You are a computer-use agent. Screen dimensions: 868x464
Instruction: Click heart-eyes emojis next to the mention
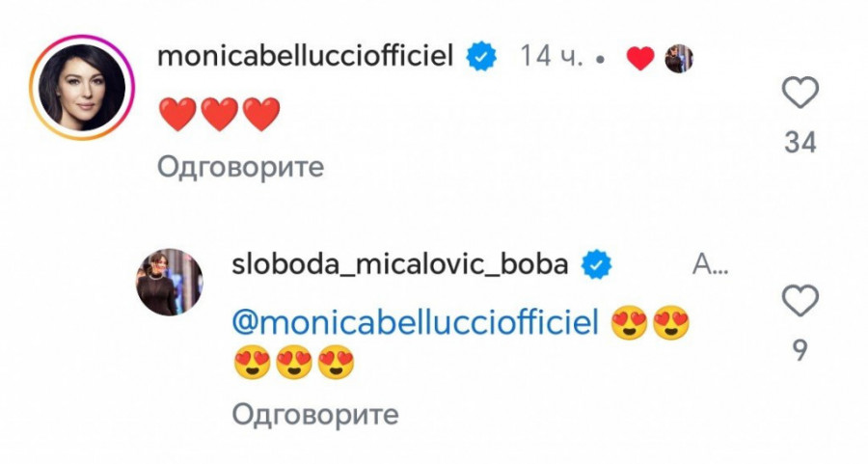[652, 324]
